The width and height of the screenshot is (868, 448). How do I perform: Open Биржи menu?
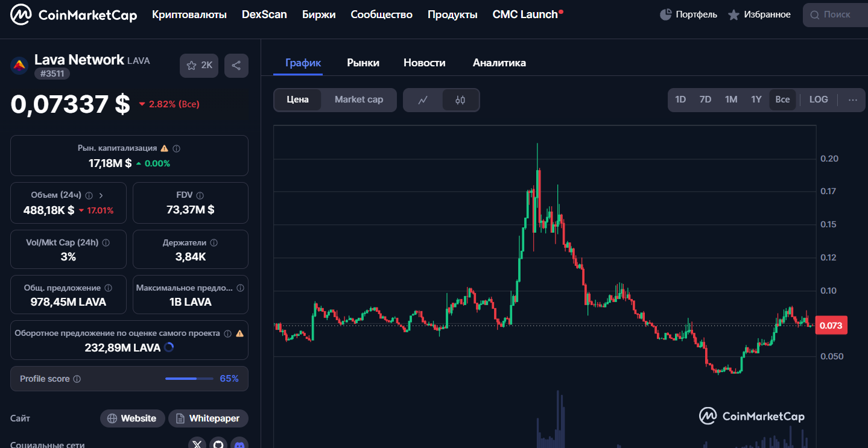pos(319,14)
